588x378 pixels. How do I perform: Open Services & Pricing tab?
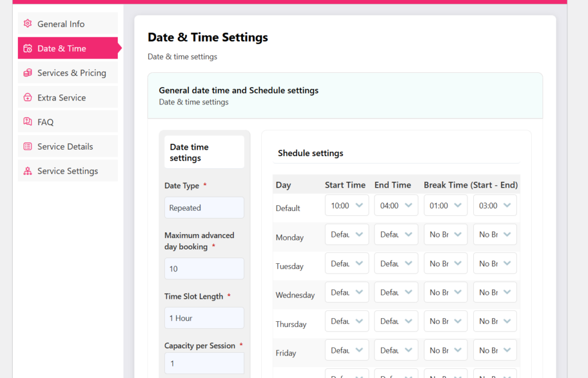[x=68, y=73]
